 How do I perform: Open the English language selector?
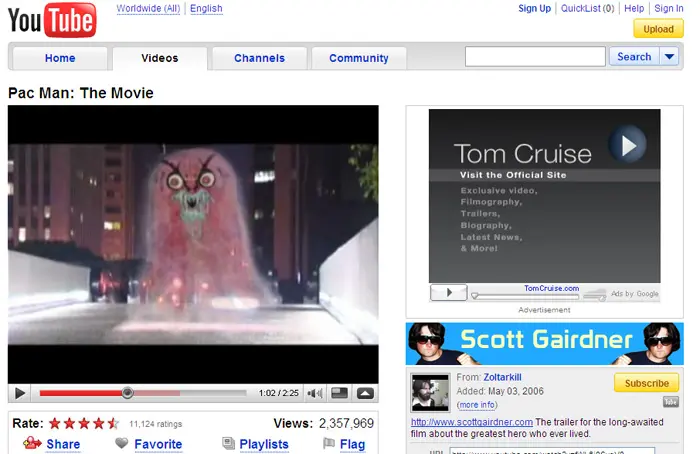pyautogui.click(x=206, y=8)
